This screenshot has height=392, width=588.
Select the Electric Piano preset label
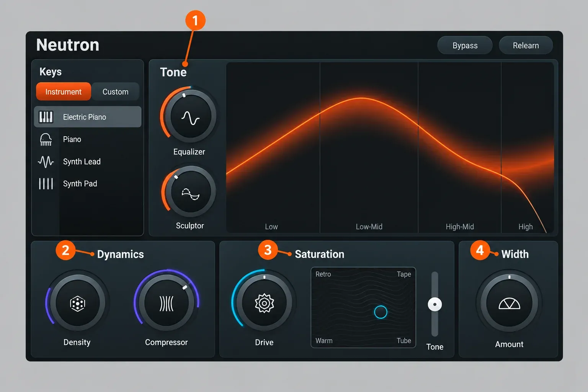85,117
